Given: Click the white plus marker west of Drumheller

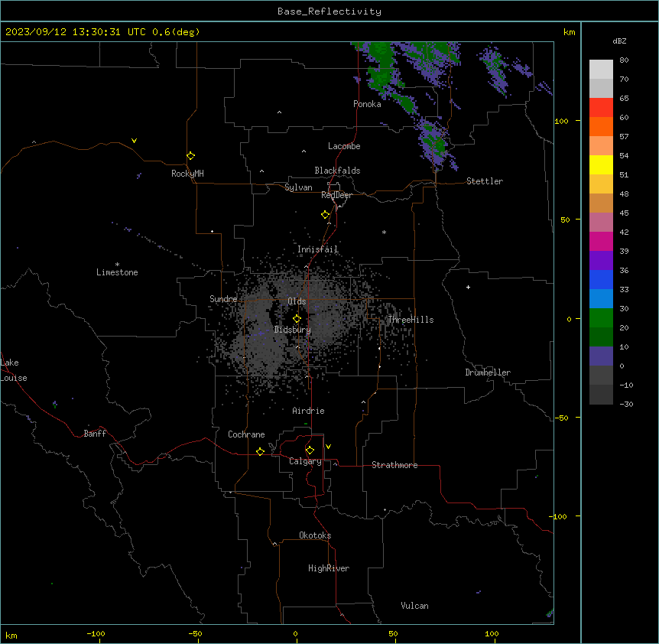Looking at the screenshot, I should (x=468, y=287).
